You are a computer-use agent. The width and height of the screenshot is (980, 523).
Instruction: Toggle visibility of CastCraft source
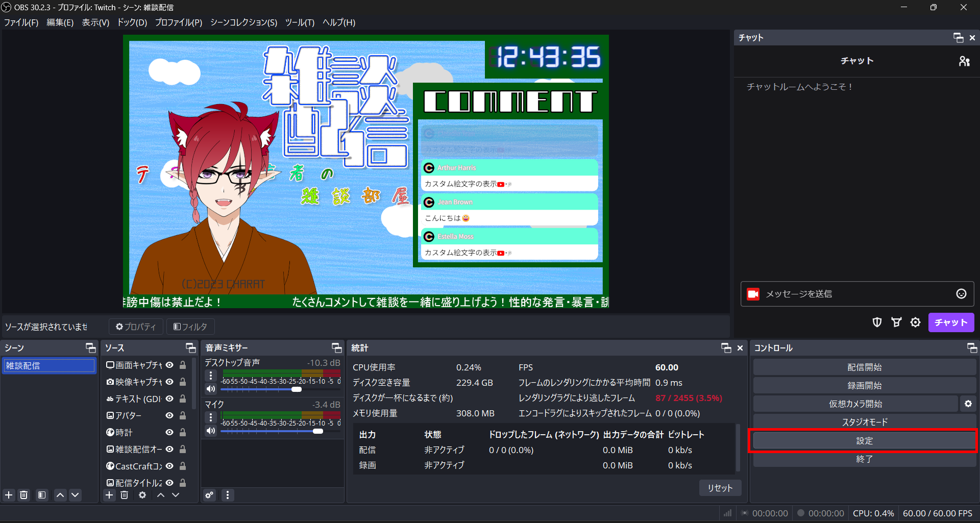coord(169,466)
